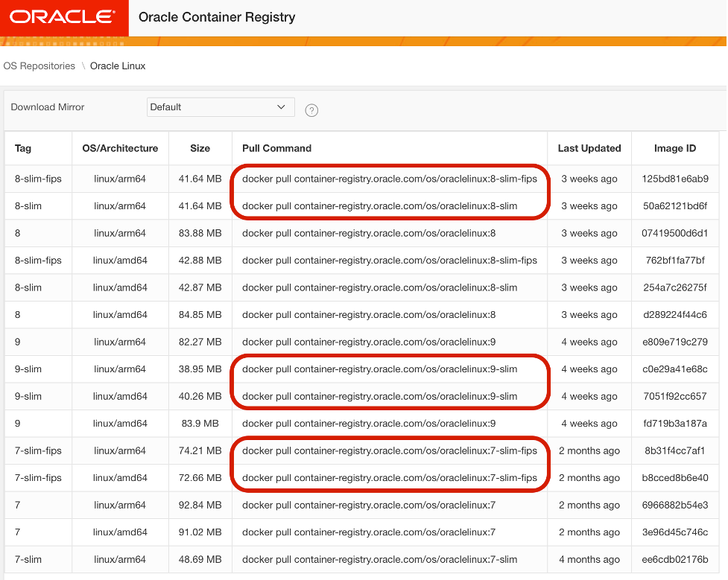Click image ID fd719b3a187a
The width and height of the screenshot is (728, 580).
tap(675, 423)
